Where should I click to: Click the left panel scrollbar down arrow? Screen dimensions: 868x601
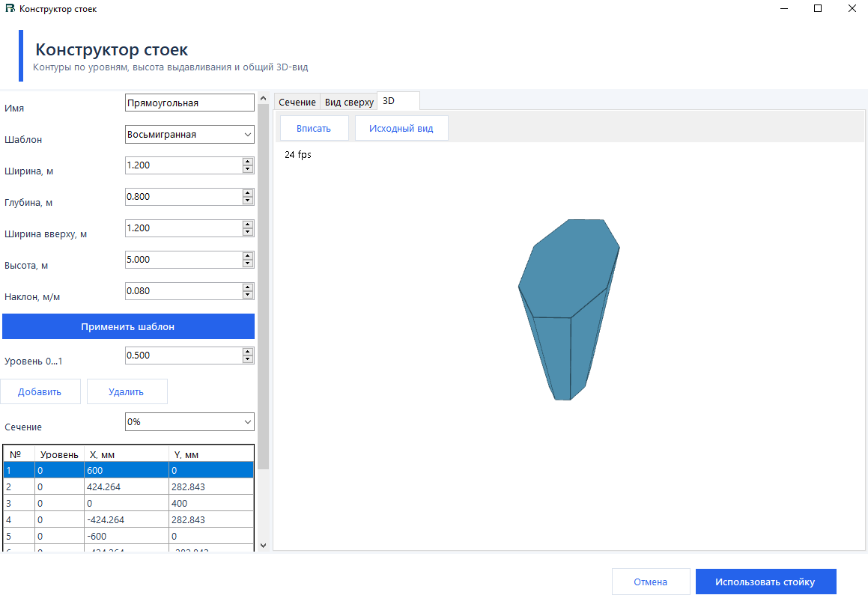pos(263,545)
